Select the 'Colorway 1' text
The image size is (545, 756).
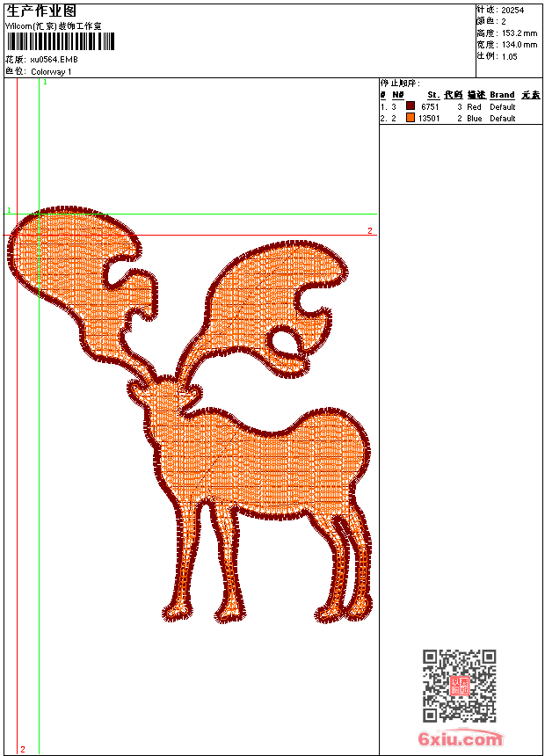[x=51, y=72]
